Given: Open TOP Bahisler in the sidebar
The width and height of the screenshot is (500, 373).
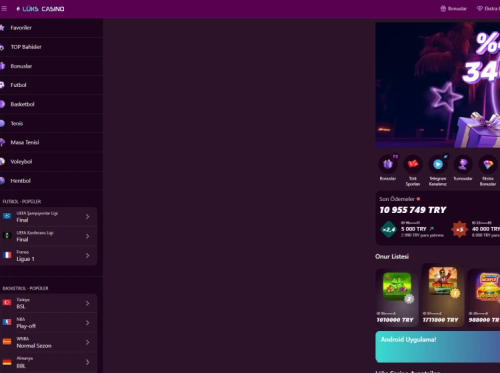Looking at the screenshot, I should pyautogui.click(x=51, y=47).
